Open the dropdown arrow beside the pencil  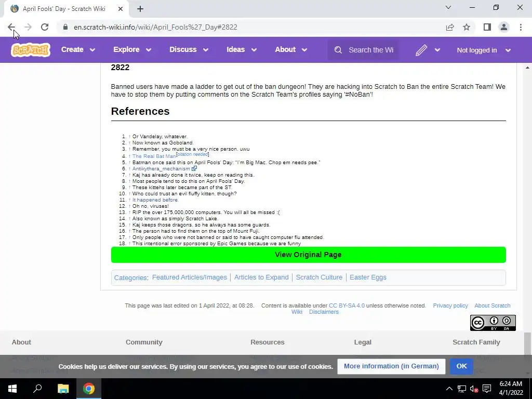point(437,50)
